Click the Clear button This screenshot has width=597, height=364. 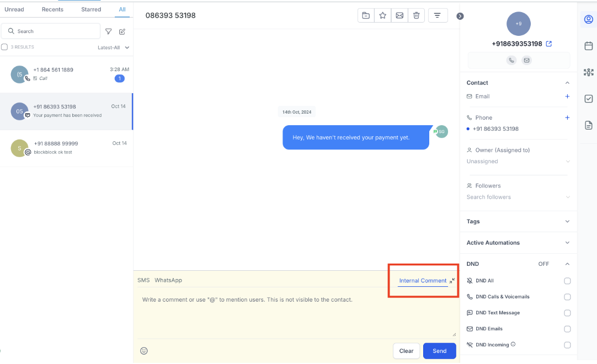pos(406,351)
